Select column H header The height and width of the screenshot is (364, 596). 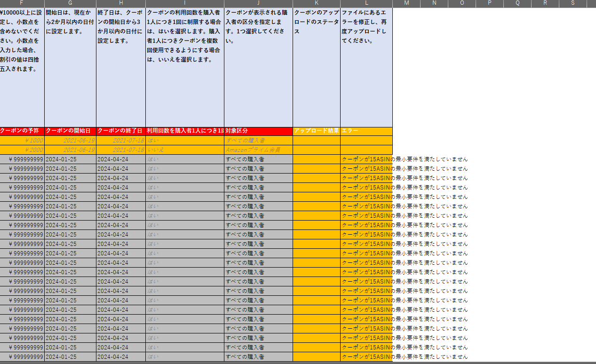click(121, 3)
